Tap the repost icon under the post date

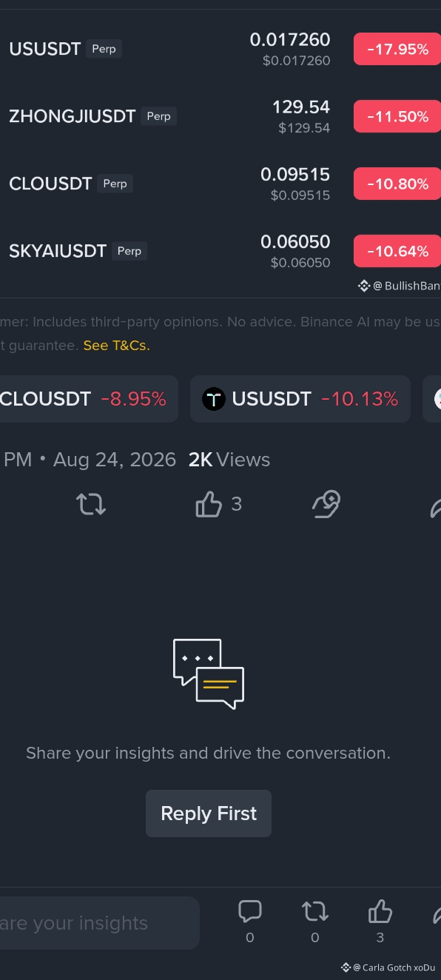(x=91, y=504)
